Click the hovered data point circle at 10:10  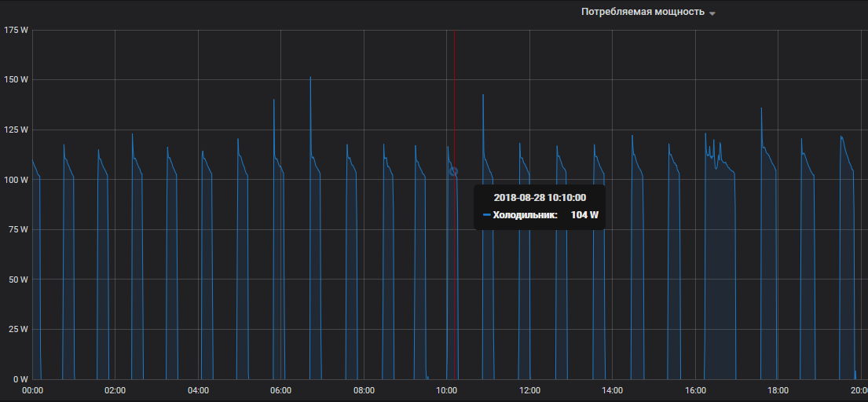[x=453, y=171]
